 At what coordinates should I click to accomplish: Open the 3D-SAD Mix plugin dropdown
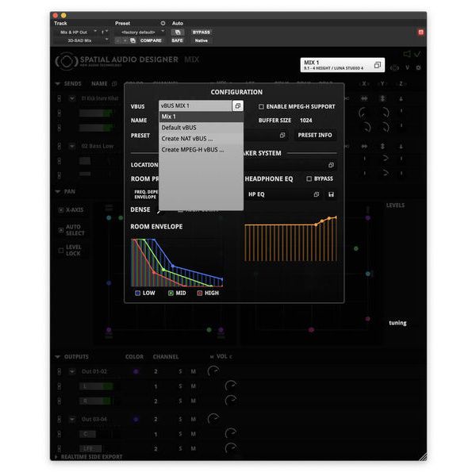point(82,40)
